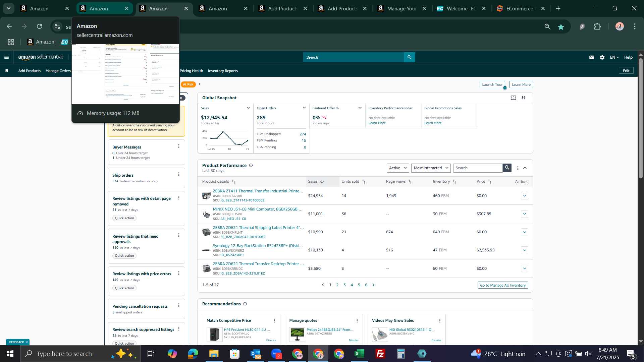Open the Most interacted sort dropdown
Viewport: 644px width, 362px height.
pyautogui.click(x=431, y=168)
